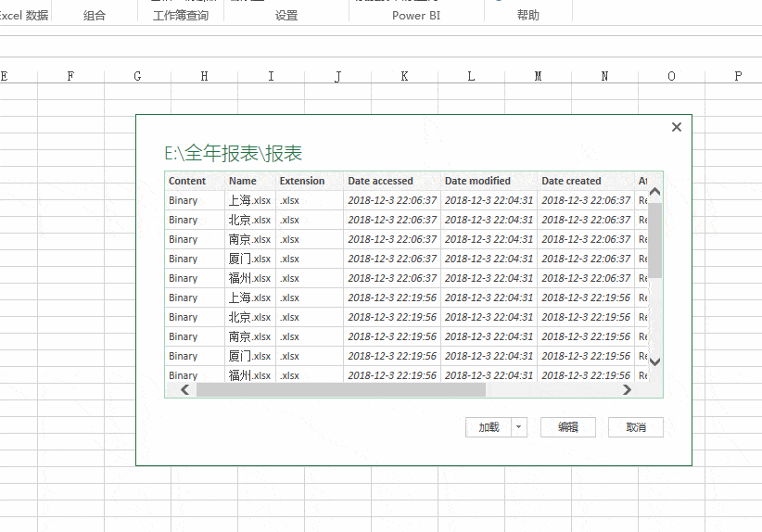Click the vertical scrollbar thumb
762x532 pixels.
[655, 240]
